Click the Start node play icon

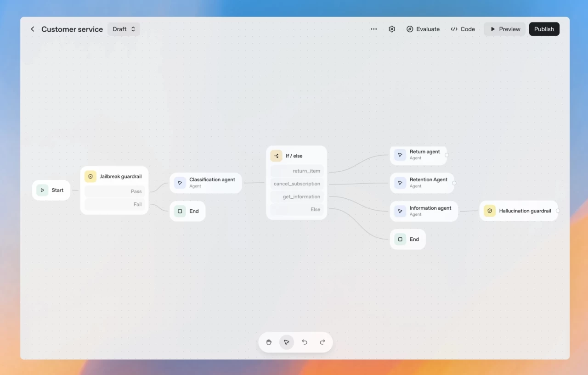pos(42,190)
